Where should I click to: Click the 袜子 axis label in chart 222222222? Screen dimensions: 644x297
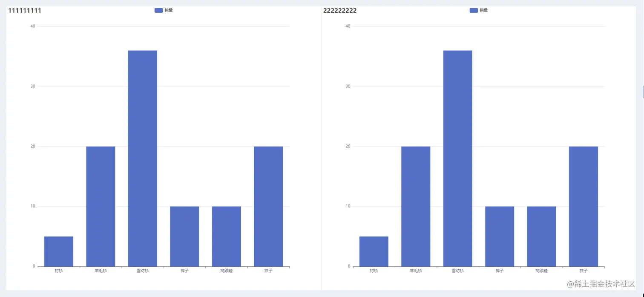(584, 271)
